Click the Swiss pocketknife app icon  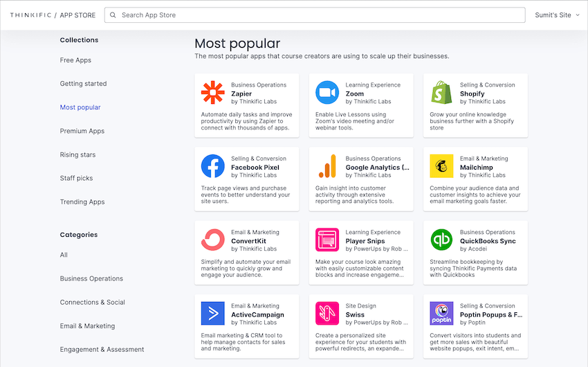coord(327,314)
